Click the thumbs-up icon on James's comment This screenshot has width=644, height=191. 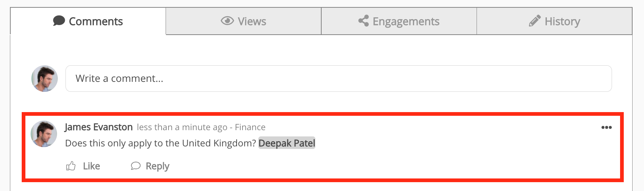point(71,166)
